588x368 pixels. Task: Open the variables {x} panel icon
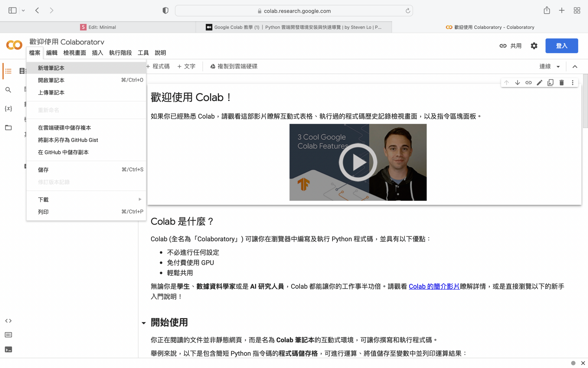tap(8, 108)
